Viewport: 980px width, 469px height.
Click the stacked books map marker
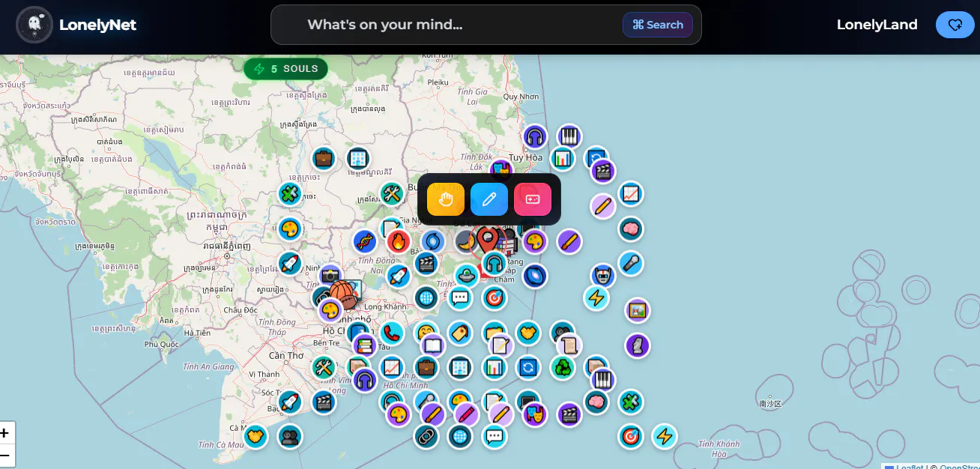365,345
